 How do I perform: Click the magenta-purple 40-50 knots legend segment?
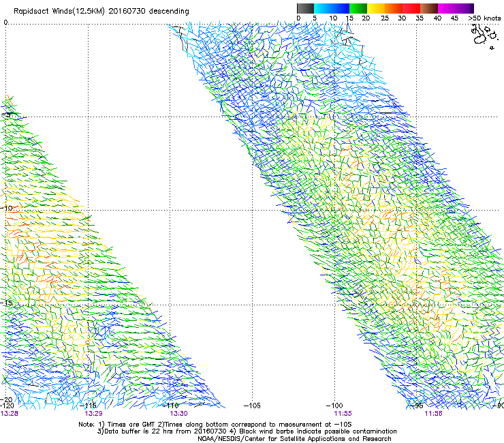pyautogui.click(x=456, y=8)
